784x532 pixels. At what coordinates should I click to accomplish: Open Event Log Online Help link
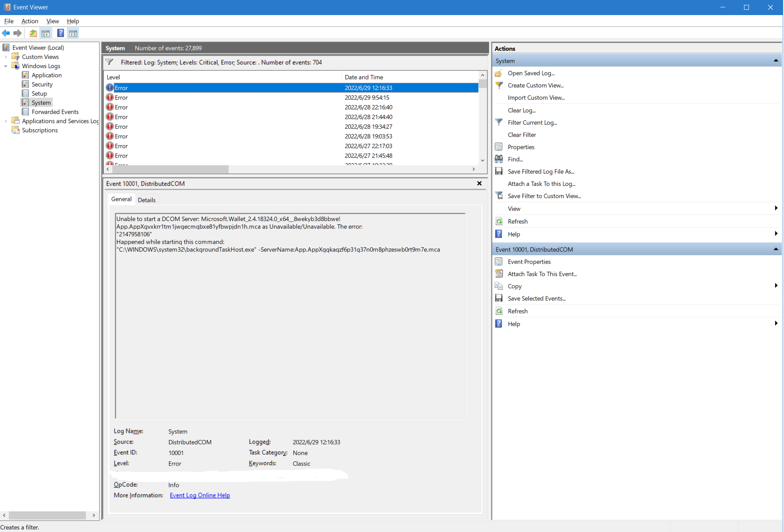click(200, 495)
